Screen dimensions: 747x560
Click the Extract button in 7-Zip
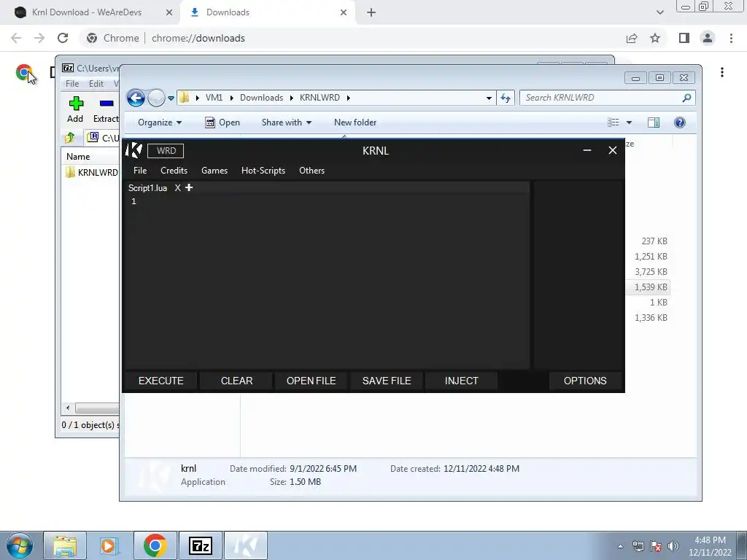click(106, 109)
